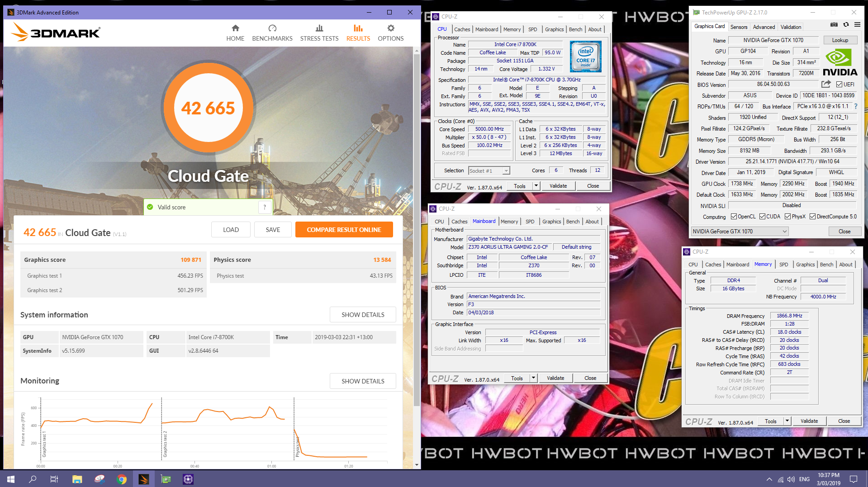Click the Lookup button in GPU-Z
The image size is (868, 487).
pos(840,40)
